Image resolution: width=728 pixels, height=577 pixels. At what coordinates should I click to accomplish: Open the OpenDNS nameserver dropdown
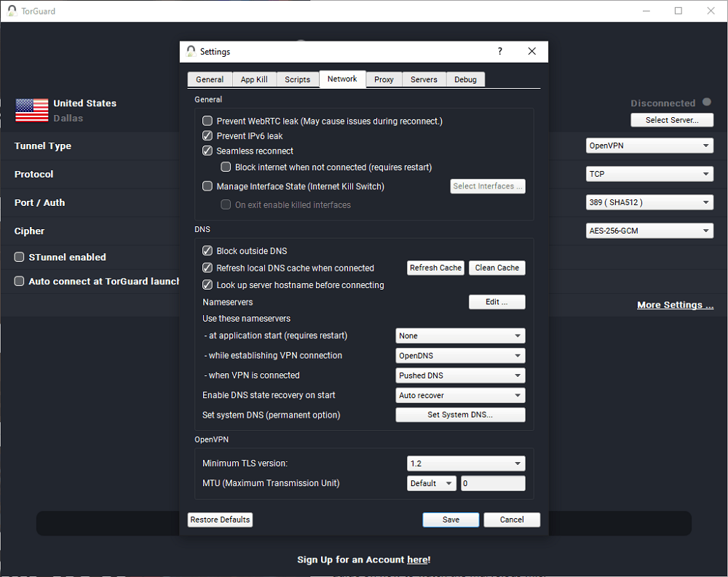(x=460, y=356)
